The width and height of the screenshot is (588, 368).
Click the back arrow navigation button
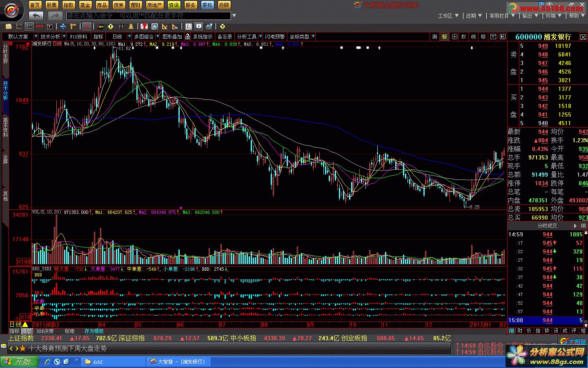point(36,16)
